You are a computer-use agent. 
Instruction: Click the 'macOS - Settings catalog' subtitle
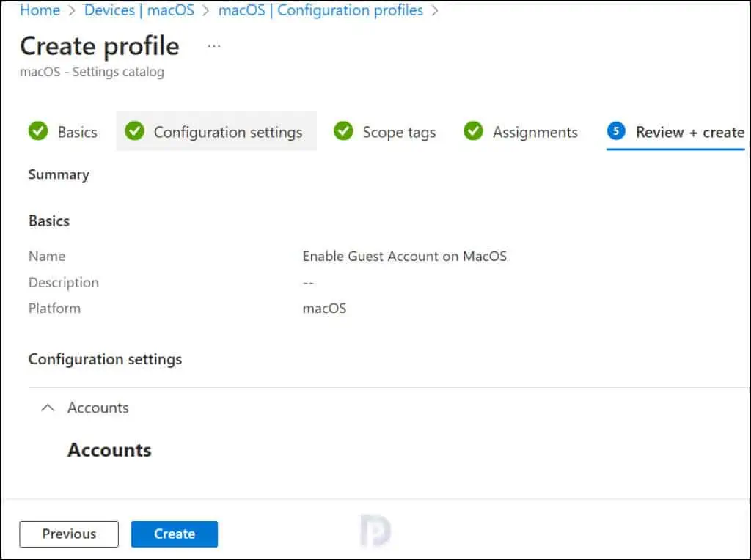(92, 72)
